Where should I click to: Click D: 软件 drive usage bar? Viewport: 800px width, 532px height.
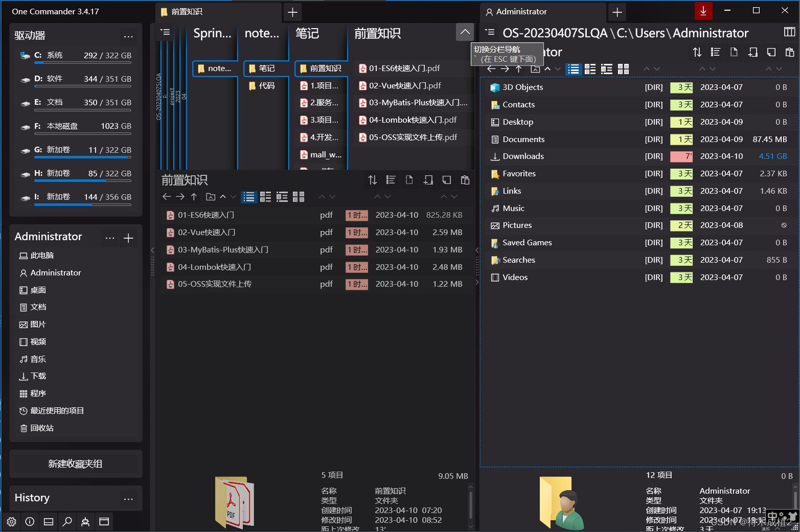83,86
